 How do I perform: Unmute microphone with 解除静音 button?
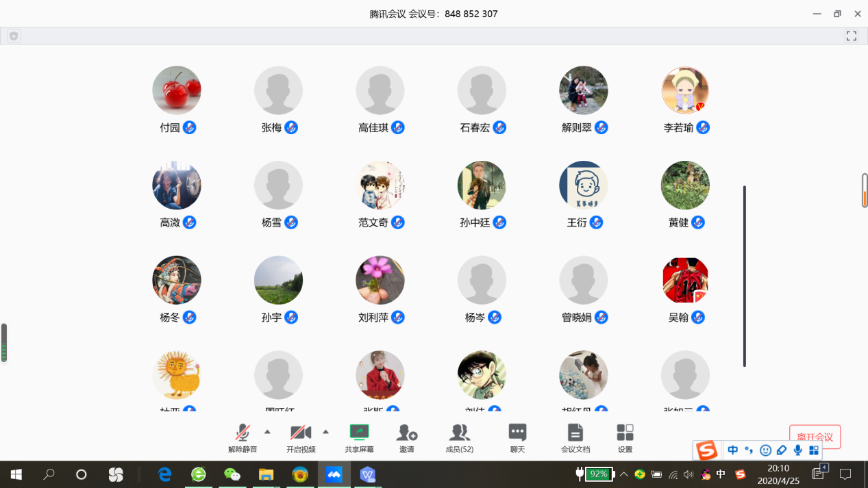[243, 433]
